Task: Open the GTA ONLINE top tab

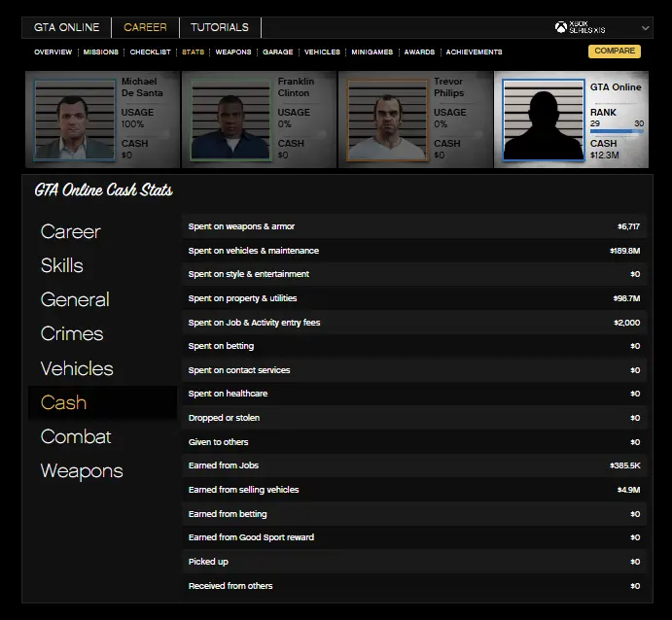Action: (67, 27)
